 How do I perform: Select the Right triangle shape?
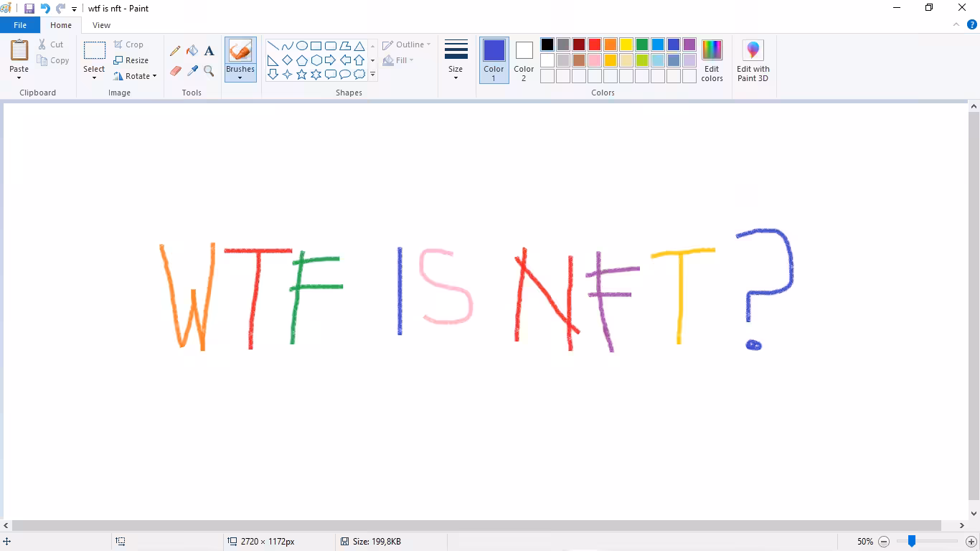pyautogui.click(x=273, y=60)
